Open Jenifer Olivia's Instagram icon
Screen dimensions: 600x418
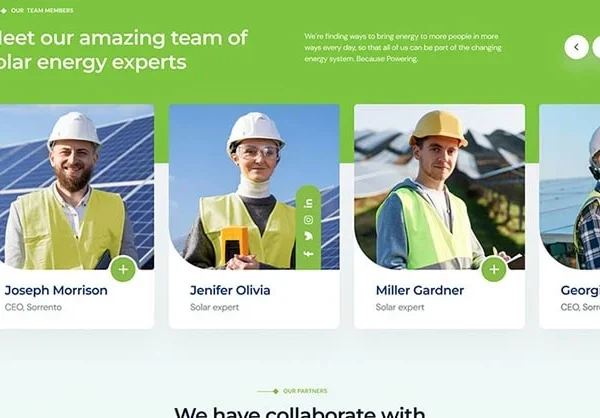tap(308, 220)
